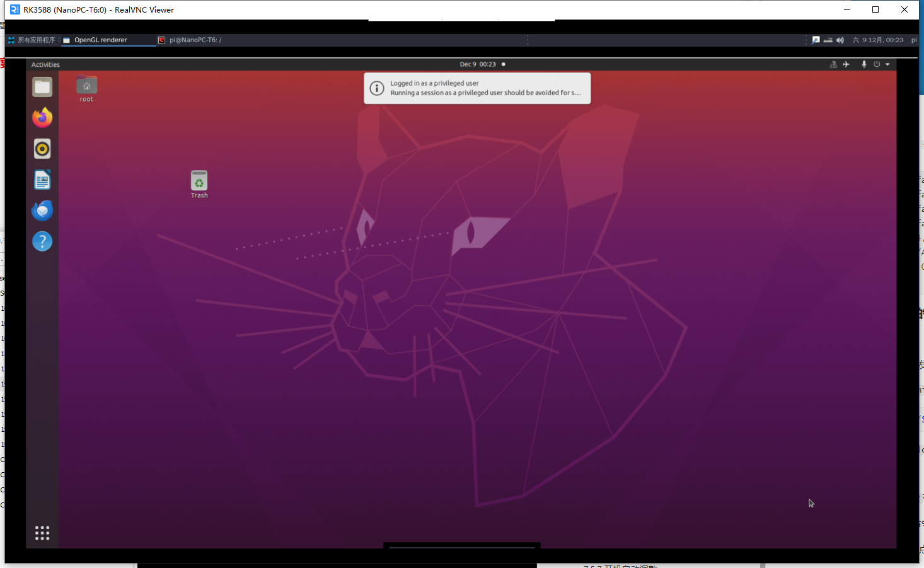Click the outer panel wired network icon

point(828,40)
